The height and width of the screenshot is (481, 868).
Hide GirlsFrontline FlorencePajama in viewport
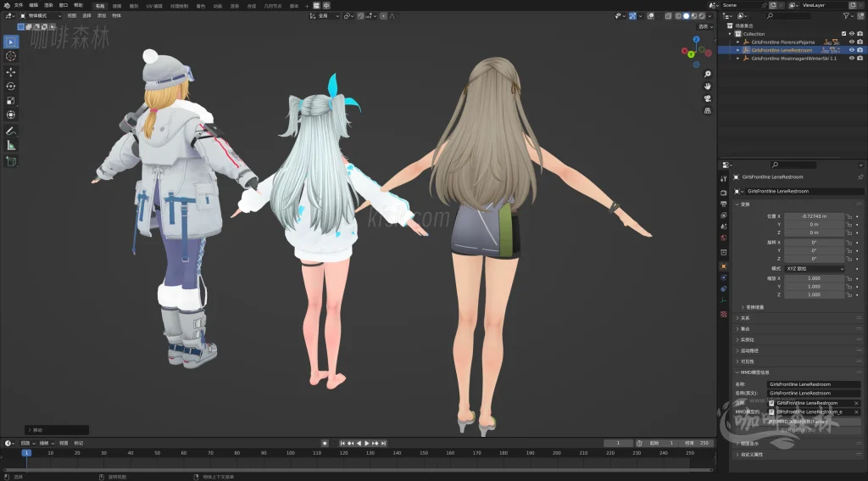coord(852,42)
